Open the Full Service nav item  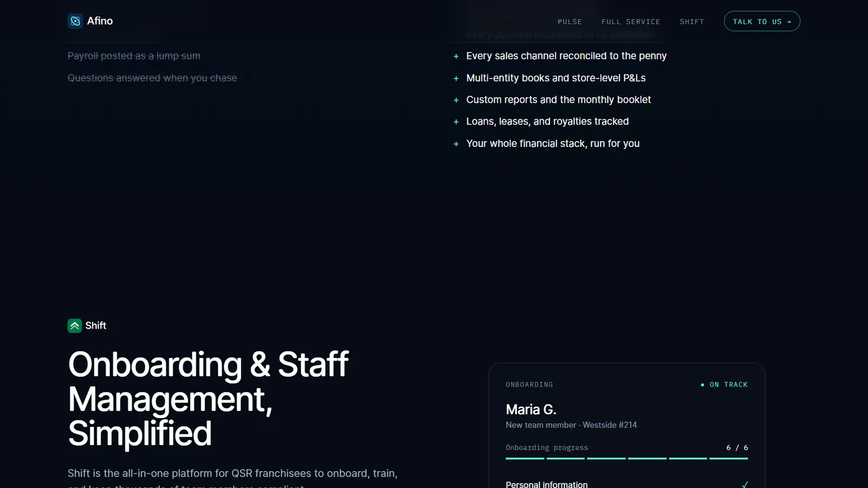(x=631, y=22)
